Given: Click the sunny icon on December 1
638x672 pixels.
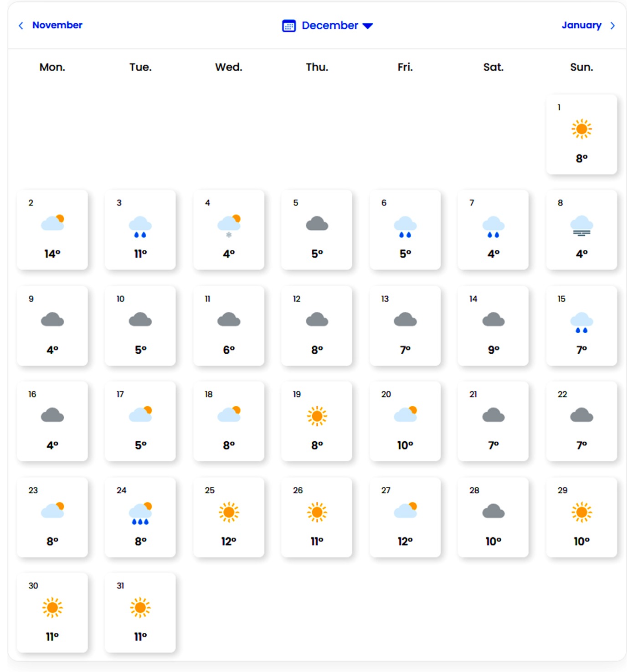Looking at the screenshot, I should [581, 129].
